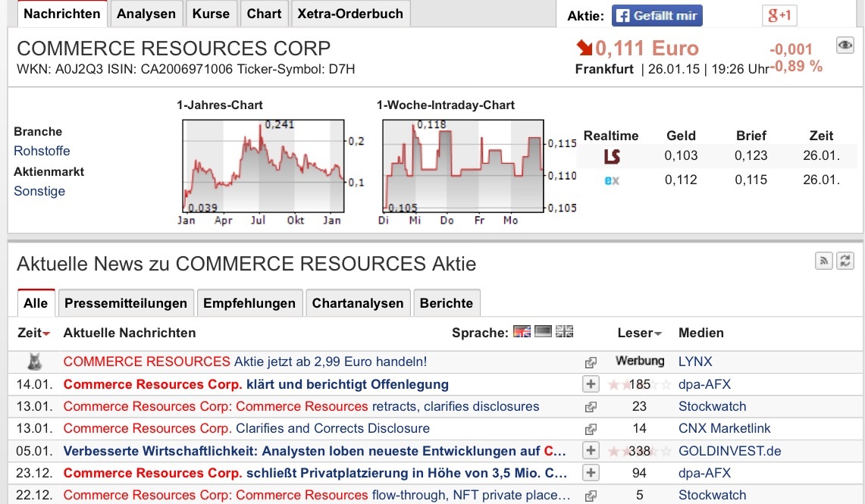Open Stockwatch 13.01. article external-link icon

pyautogui.click(x=590, y=407)
